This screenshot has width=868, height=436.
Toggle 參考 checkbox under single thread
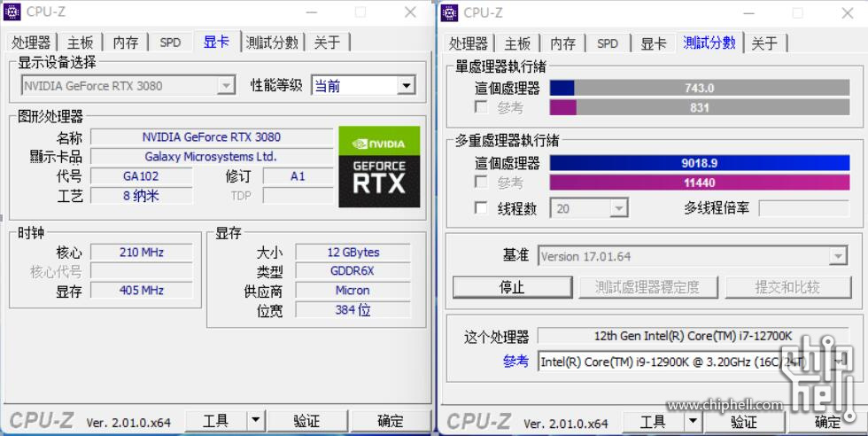click(482, 107)
